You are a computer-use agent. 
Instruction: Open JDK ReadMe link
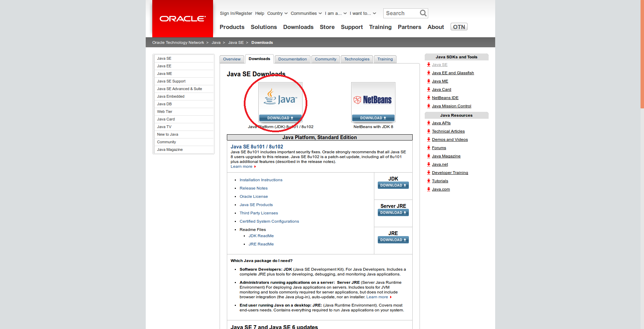261,236
